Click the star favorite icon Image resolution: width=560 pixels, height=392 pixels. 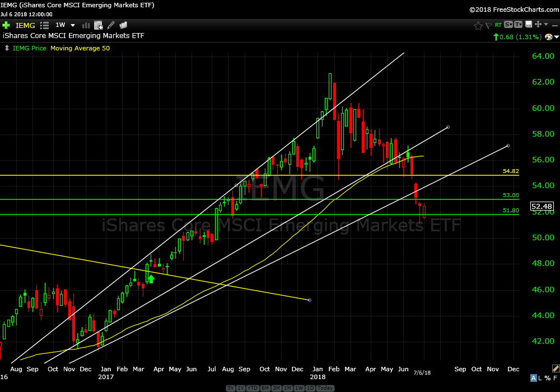[x=478, y=25]
